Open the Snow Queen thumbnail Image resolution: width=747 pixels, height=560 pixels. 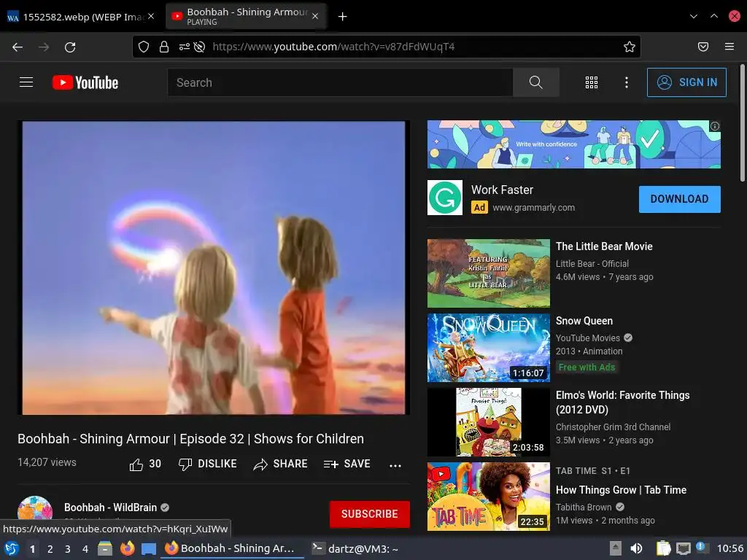(488, 348)
